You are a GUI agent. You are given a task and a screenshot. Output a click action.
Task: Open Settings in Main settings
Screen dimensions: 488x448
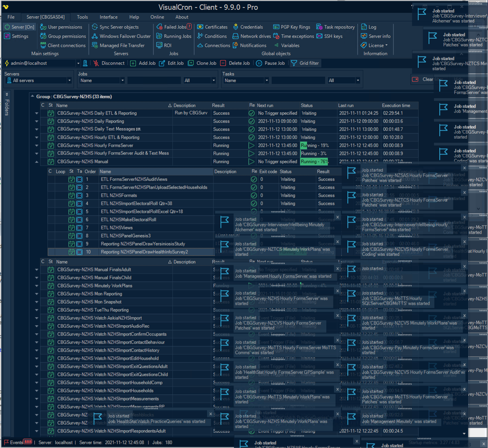coord(16,36)
